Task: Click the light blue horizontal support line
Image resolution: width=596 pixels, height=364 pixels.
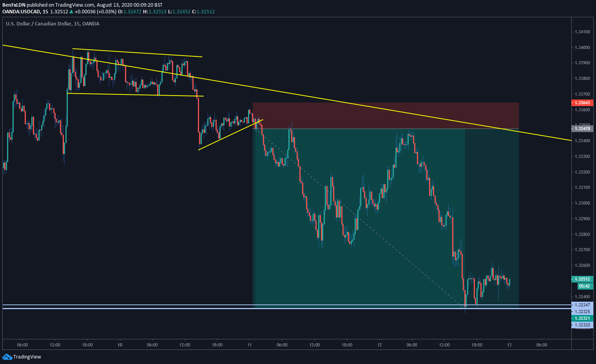Action: click(x=286, y=305)
